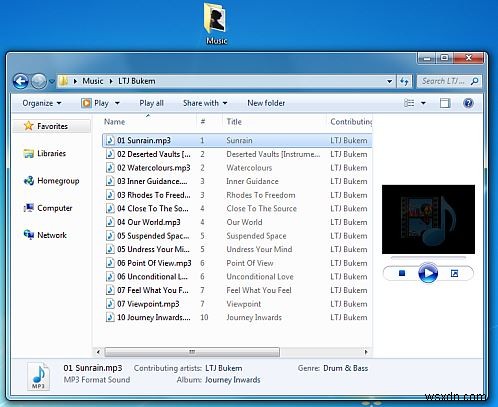Click Play all in the toolbar
This screenshot has width=498, height=407.
tap(151, 103)
